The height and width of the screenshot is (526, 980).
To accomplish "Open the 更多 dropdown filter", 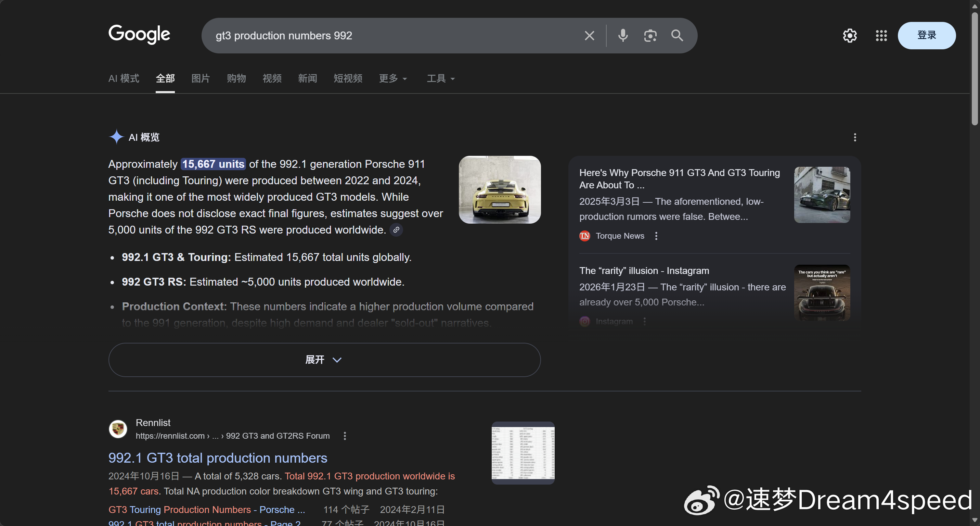I will pos(392,78).
